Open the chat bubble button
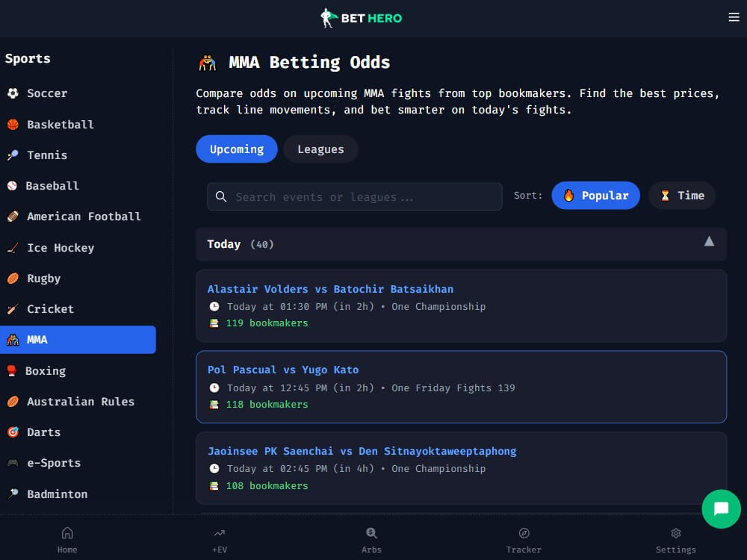This screenshot has width=747, height=560. 721,508
